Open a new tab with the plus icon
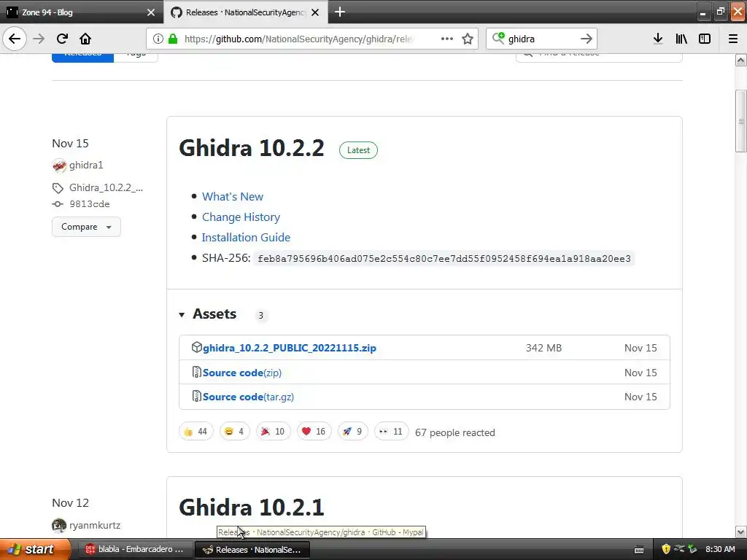The width and height of the screenshot is (747, 560). point(340,12)
